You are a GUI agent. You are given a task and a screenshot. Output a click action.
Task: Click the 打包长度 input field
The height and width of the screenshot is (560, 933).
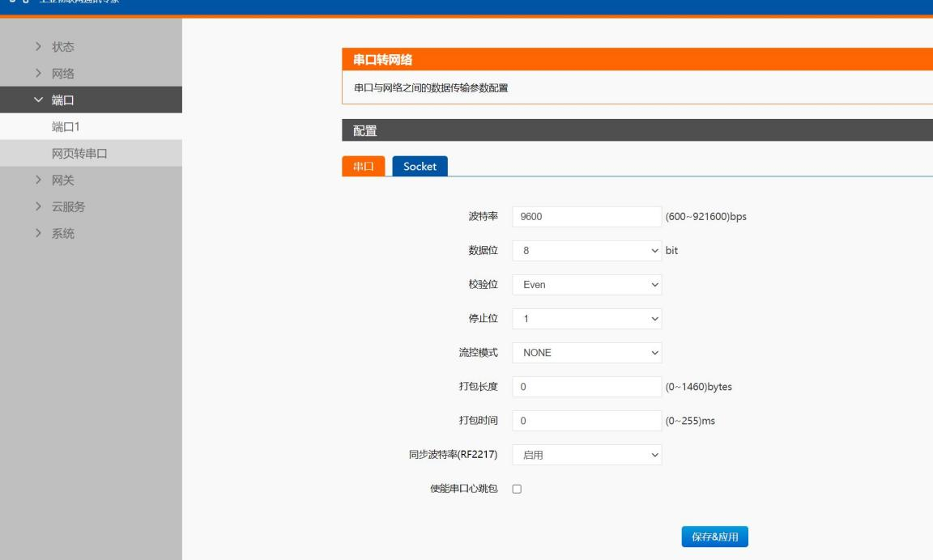coord(586,387)
